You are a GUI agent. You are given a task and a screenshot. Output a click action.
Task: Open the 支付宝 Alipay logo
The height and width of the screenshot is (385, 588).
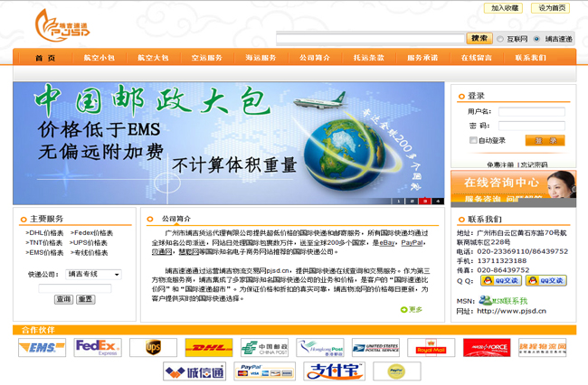tap(321, 371)
